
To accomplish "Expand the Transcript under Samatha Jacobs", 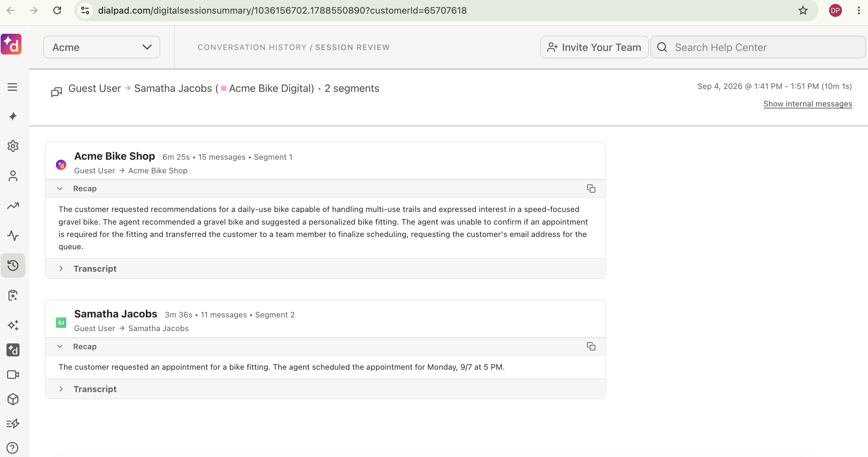I will [x=61, y=389].
